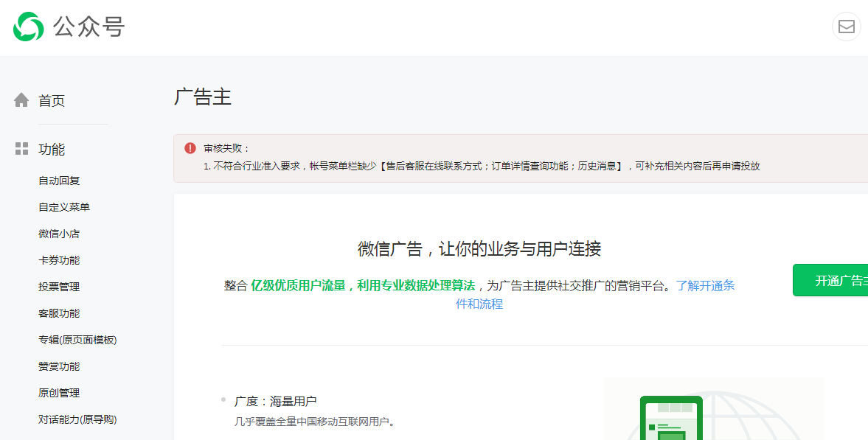Open 卡券功能 menu item
Viewport: 868px width, 440px height.
click(59, 260)
